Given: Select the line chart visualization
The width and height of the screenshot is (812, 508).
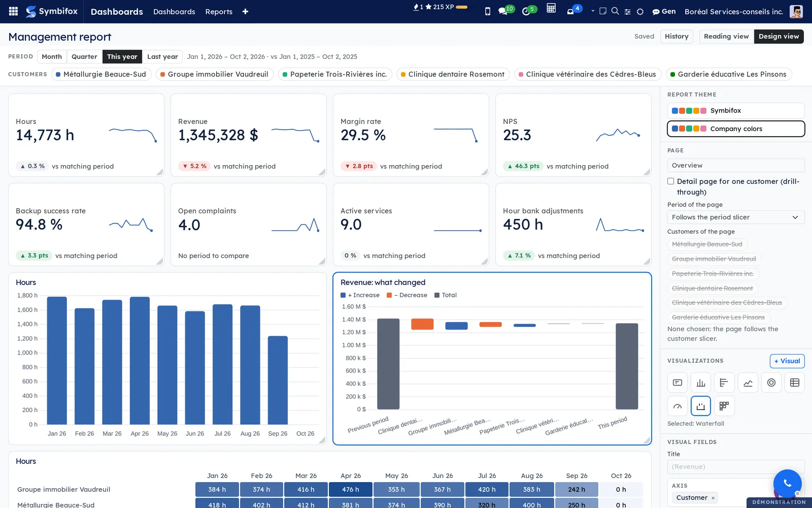Looking at the screenshot, I should tap(748, 383).
